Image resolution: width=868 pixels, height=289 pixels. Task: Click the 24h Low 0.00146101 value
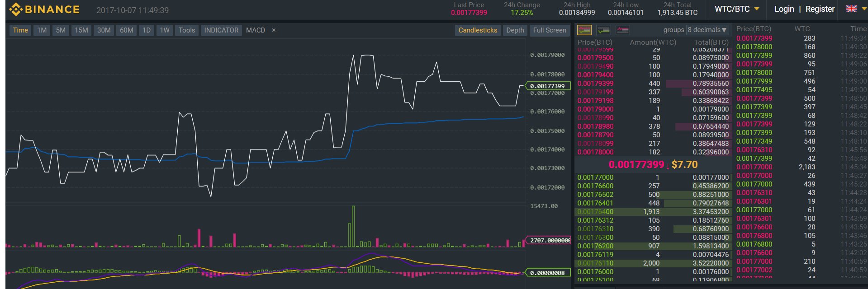626,13
